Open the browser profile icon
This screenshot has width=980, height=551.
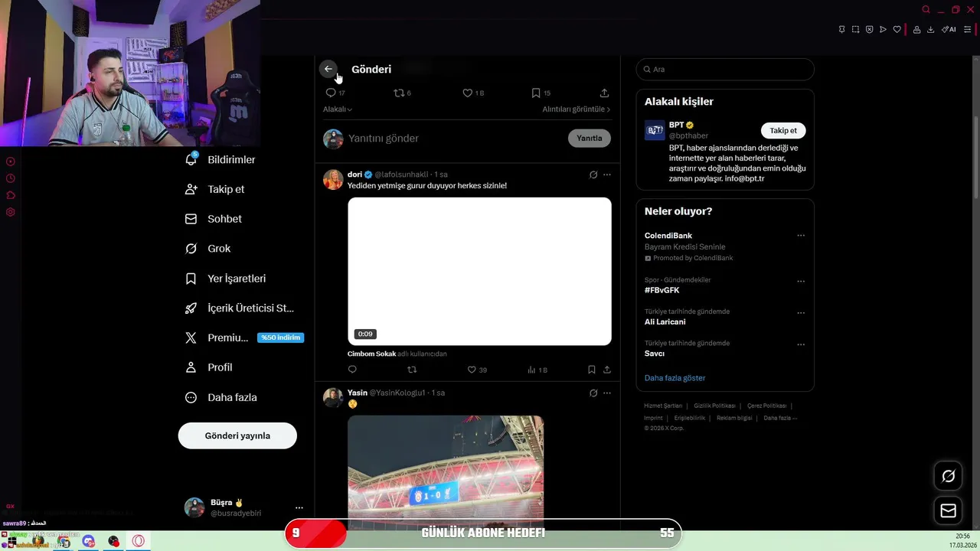tap(916, 29)
